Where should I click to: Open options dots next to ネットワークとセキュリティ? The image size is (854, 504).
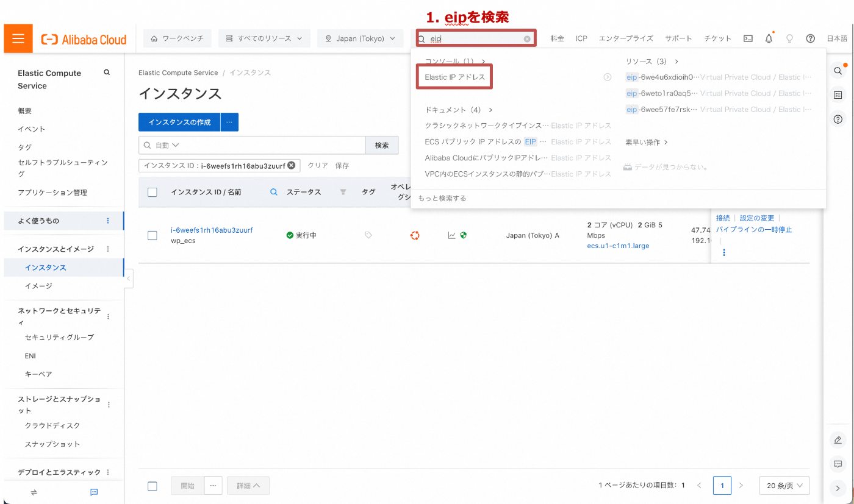[x=109, y=316]
